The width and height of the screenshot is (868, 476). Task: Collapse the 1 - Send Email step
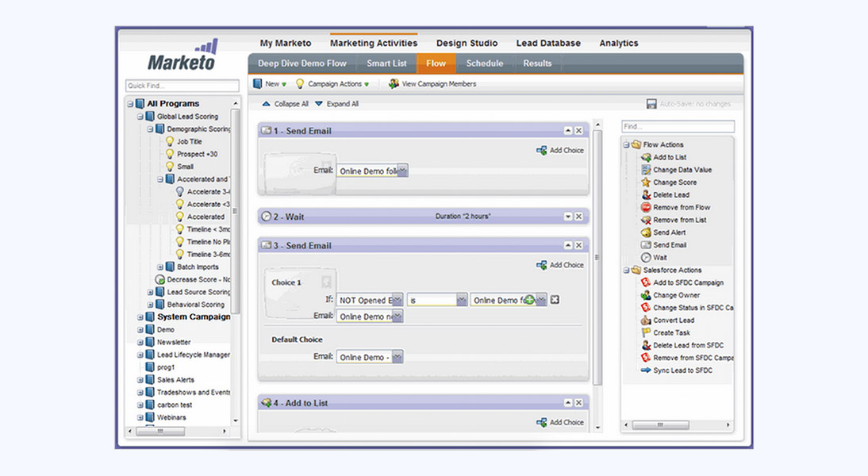pyautogui.click(x=568, y=131)
